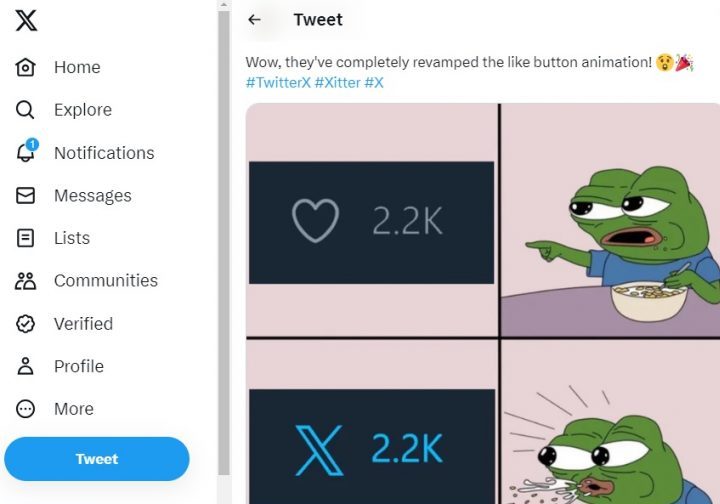Open the Notifications bell icon
720x504 pixels.
pos(26,152)
